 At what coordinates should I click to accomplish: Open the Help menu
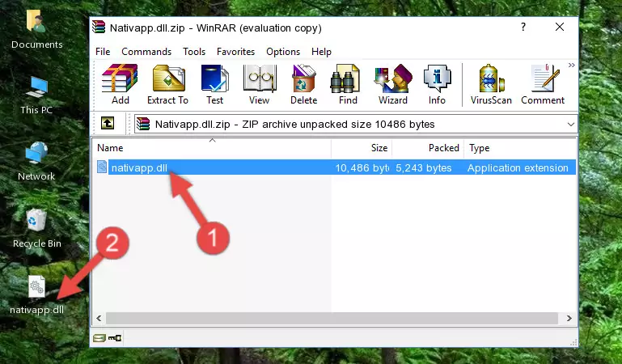(x=321, y=52)
